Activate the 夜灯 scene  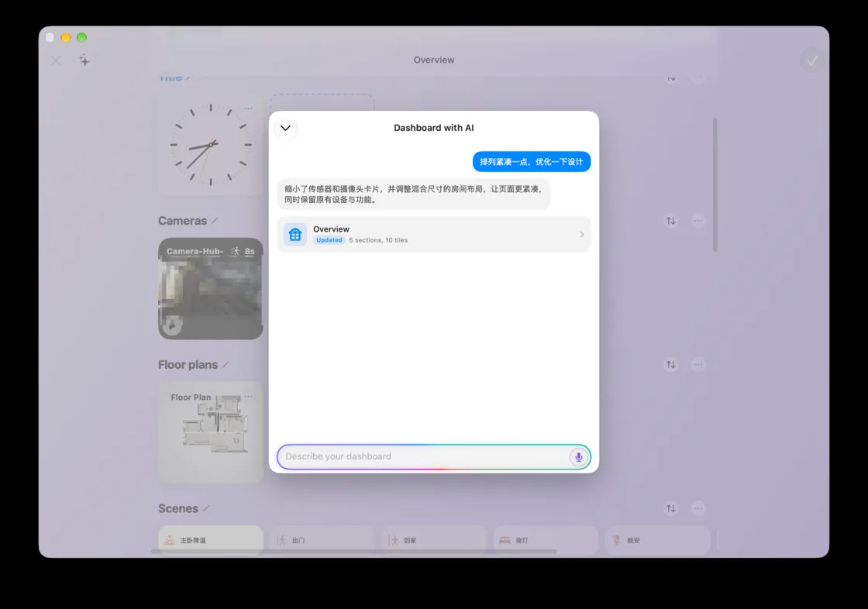pyautogui.click(x=546, y=540)
